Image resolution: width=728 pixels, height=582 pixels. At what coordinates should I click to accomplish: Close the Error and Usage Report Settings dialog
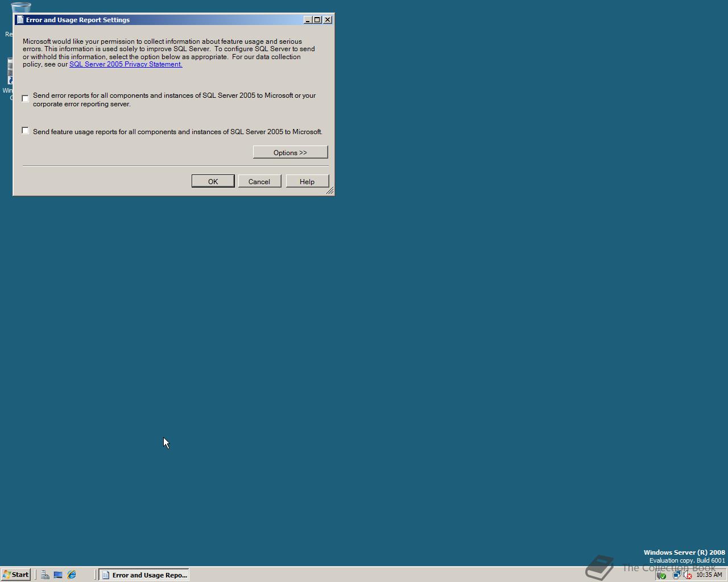click(328, 20)
